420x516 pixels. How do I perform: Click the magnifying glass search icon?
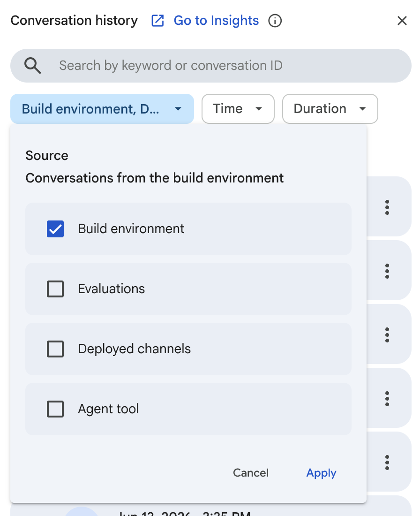point(32,66)
